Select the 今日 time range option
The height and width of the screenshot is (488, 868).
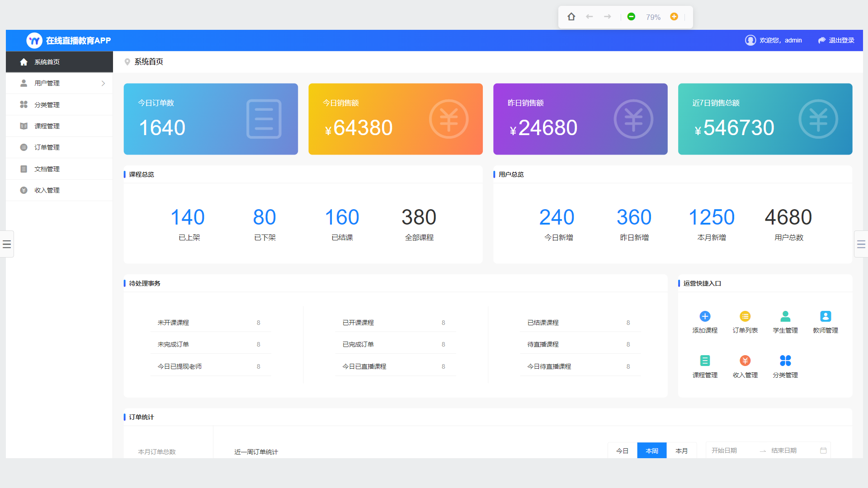click(x=623, y=450)
